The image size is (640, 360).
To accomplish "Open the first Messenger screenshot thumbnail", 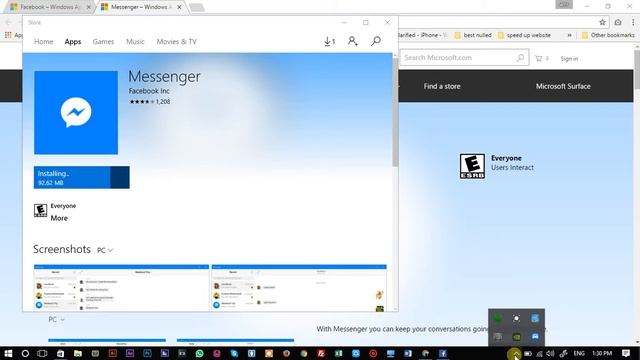I will tap(121, 288).
